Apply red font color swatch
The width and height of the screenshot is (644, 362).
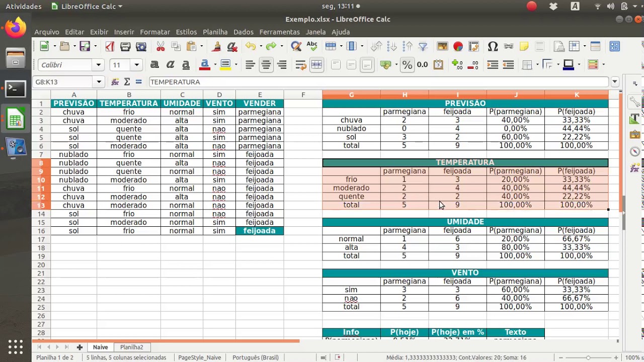(205, 64)
